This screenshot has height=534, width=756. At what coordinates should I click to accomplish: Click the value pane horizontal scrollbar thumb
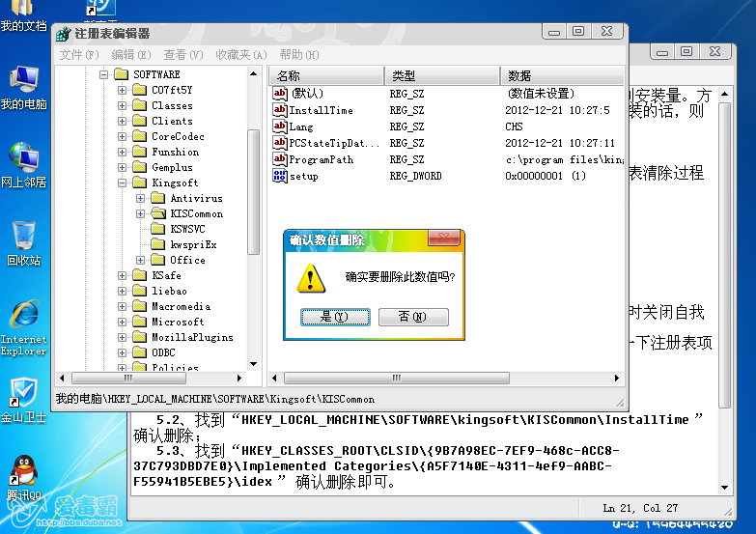[396, 378]
